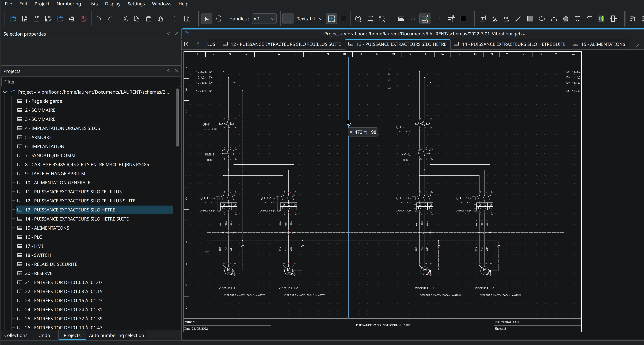644x345 pixels.
Task: Switch to the Undo panel tab
Action: tap(44, 335)
